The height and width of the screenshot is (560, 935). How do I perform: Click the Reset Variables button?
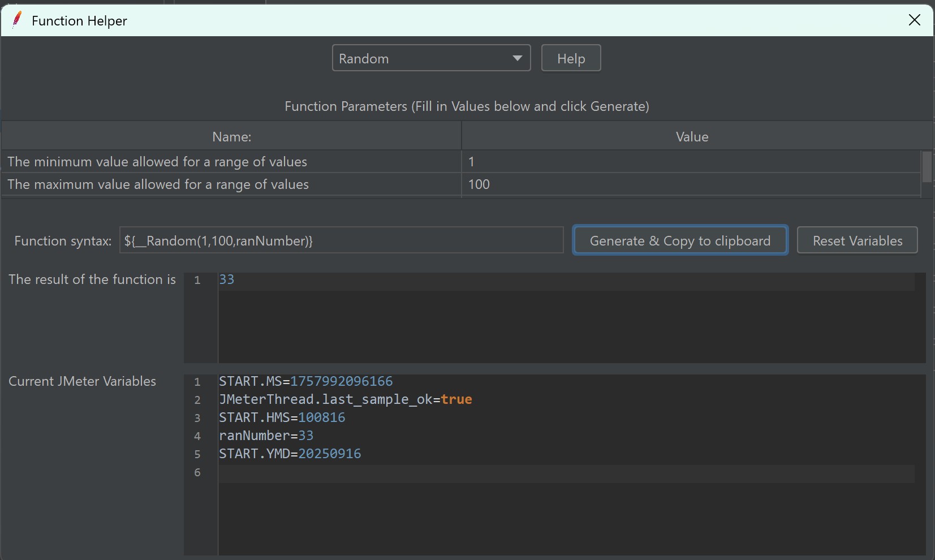[857, 240]
